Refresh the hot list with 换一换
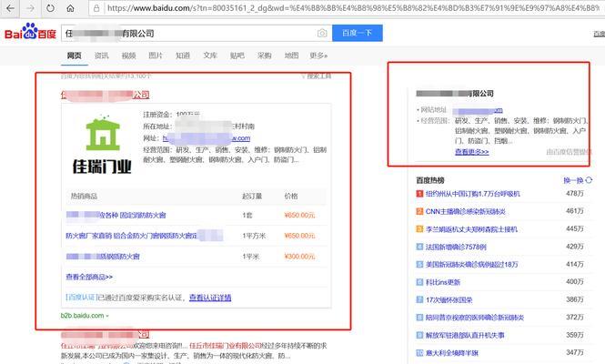The width and height of the screenshot is (605, 364). tap(578, 180)
